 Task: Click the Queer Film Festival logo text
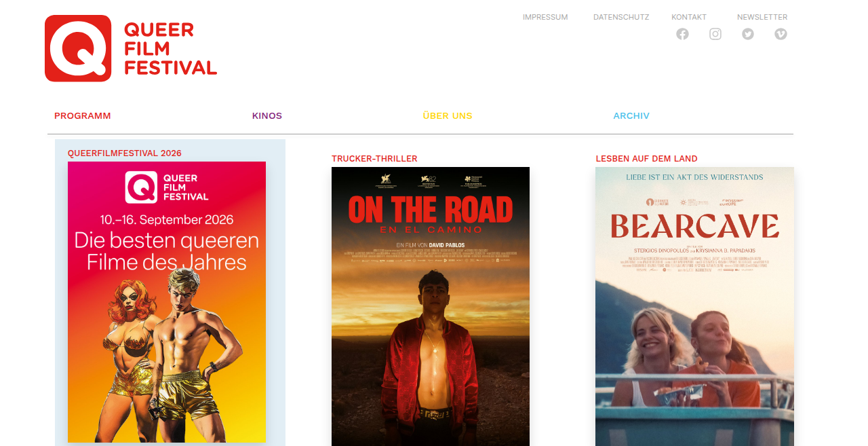click(170, 48)
